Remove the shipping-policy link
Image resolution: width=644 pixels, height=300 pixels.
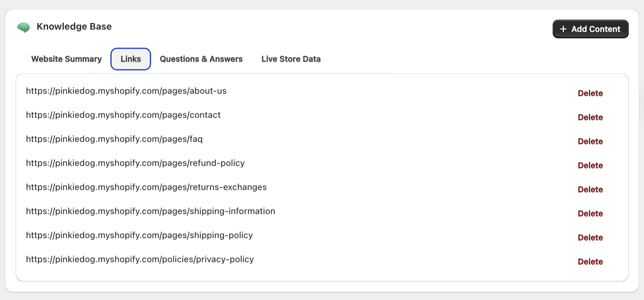pyautogui.click(x=590, y=238)
